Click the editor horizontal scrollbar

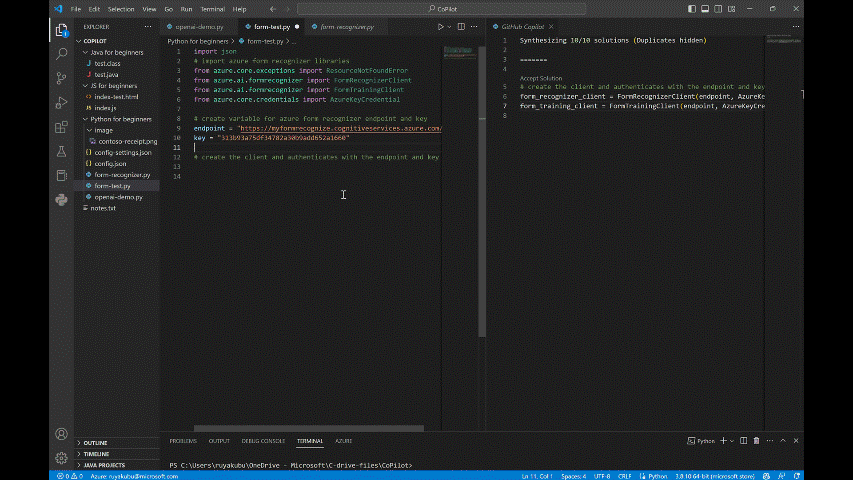[x=308, y=428]
